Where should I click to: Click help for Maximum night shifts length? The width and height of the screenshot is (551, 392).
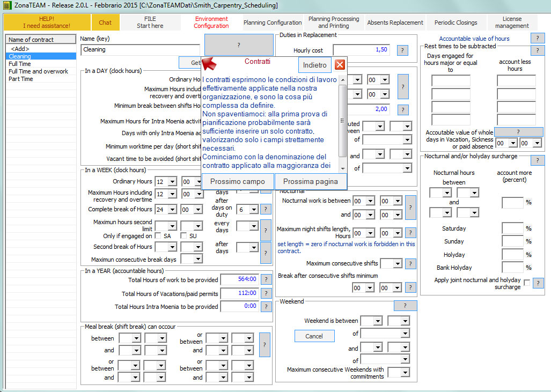click(x=410, y=233)
